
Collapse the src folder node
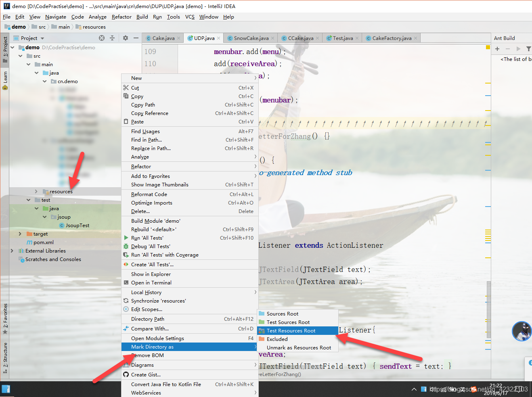coord(21,56)
